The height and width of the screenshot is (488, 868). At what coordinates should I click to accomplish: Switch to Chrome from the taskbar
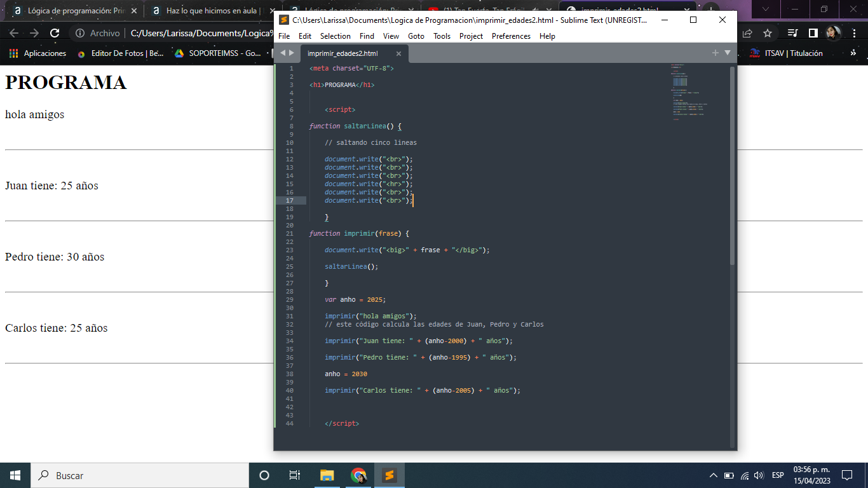click(x=358, y=475)
